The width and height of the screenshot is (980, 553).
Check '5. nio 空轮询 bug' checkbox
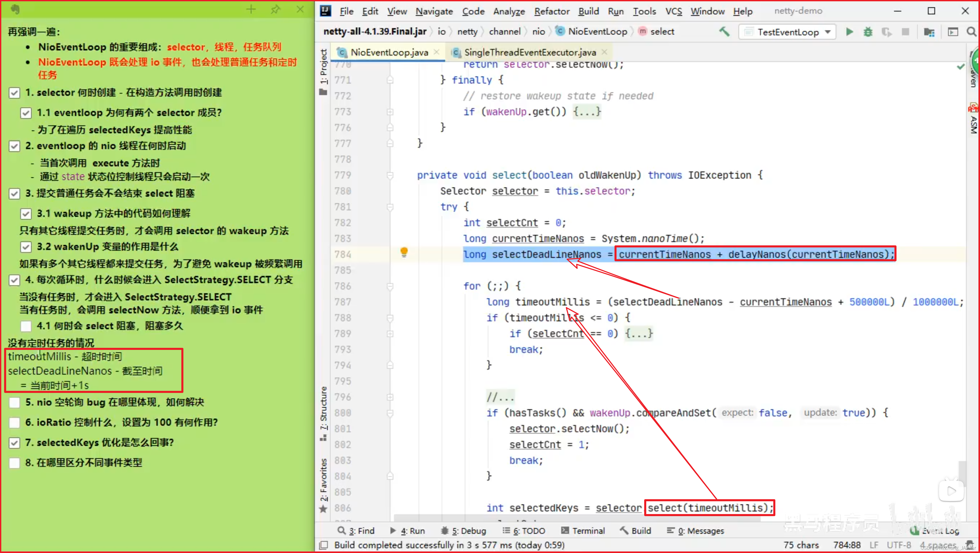pyautogui.click(x=14, y=402)
